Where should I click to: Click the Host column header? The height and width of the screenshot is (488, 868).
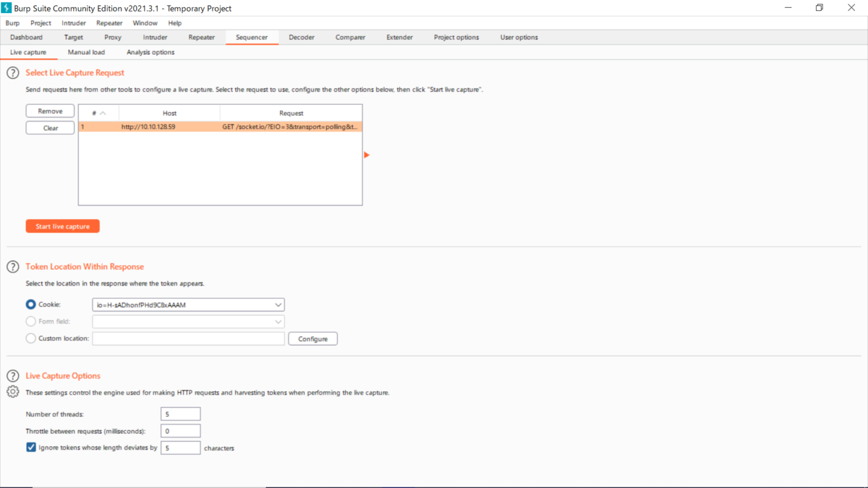(x=169, y=113)
